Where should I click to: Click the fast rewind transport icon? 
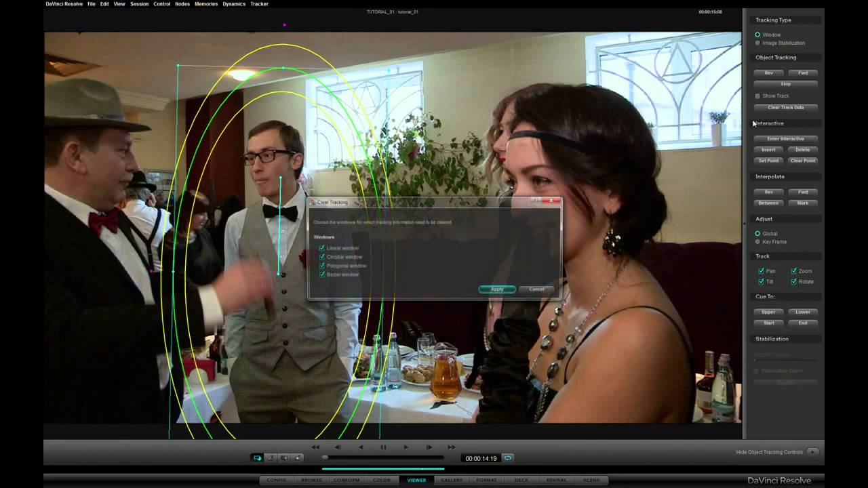pyautogui.click(x=315, y=447)
